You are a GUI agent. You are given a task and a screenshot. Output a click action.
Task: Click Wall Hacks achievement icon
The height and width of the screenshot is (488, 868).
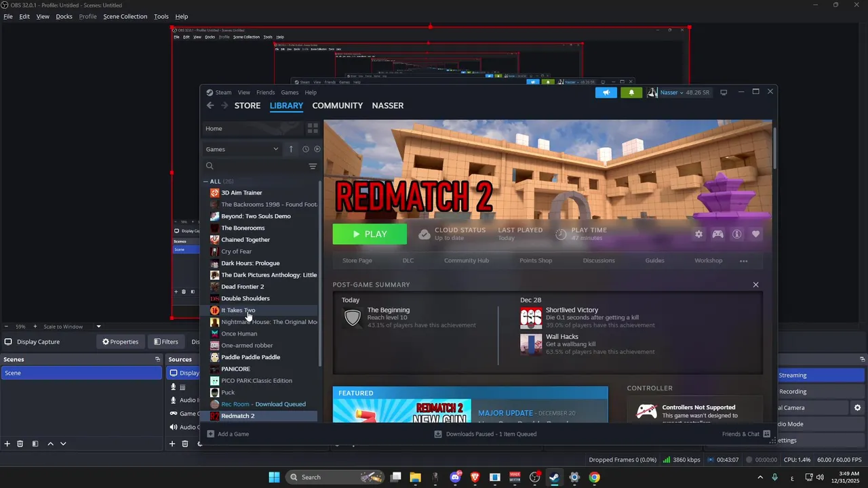coord(531,344)
